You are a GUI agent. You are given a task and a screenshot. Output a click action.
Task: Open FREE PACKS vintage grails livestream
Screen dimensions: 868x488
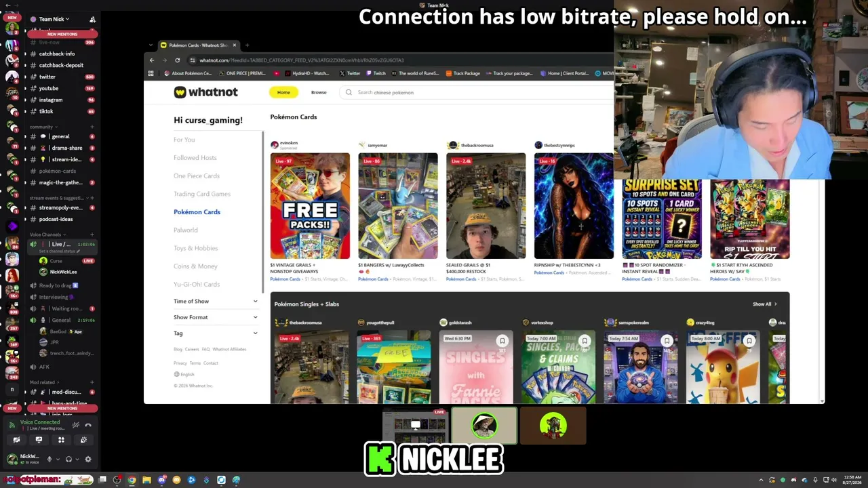tap(310, 206)
